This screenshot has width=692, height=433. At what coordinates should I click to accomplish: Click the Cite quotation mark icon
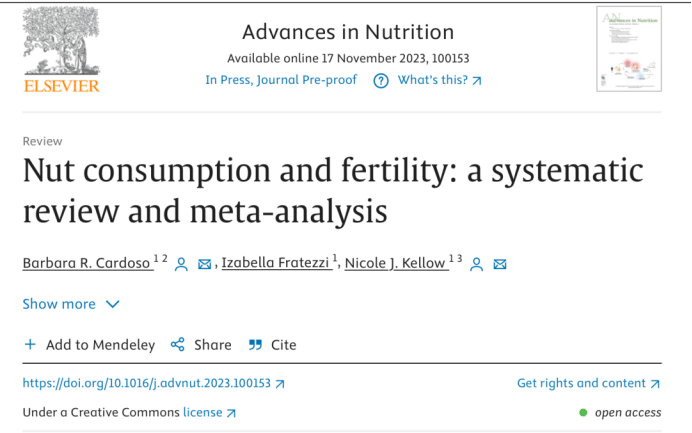[255, 345]
